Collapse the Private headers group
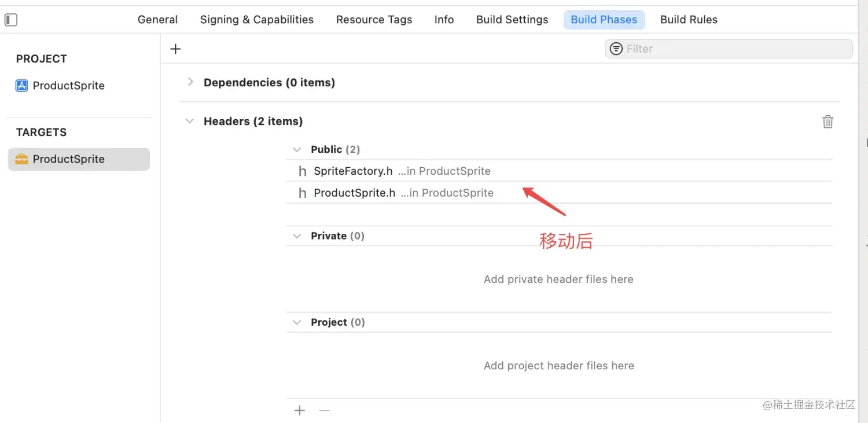The width and height of the screenshot is (868, 423). [297, 236]
